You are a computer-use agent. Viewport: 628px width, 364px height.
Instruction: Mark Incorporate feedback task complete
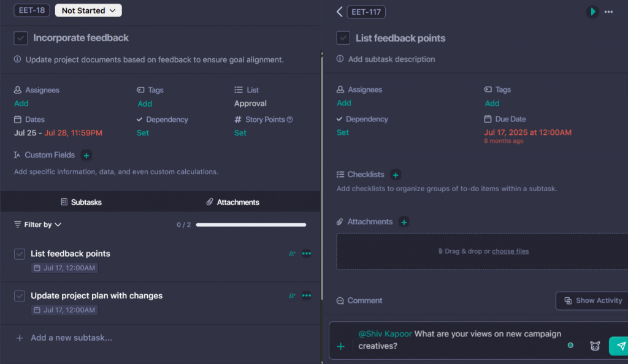click(x=21, y=38)
